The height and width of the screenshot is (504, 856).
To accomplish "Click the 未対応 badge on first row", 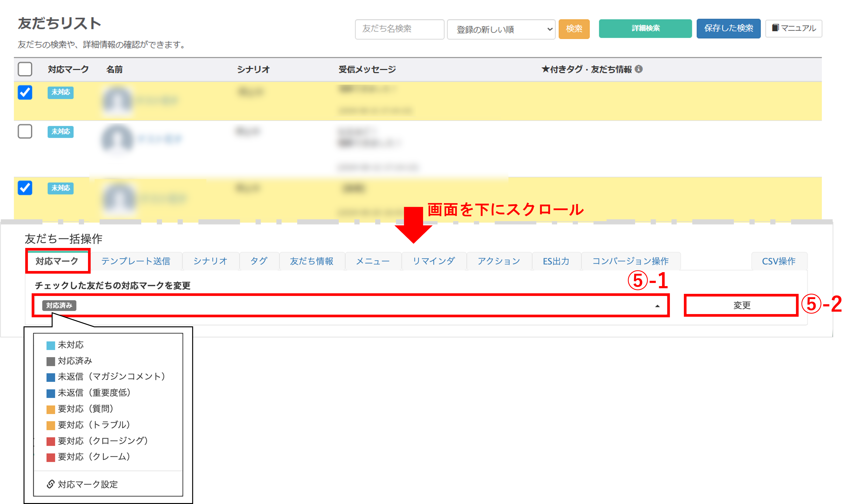I will 60,92.
